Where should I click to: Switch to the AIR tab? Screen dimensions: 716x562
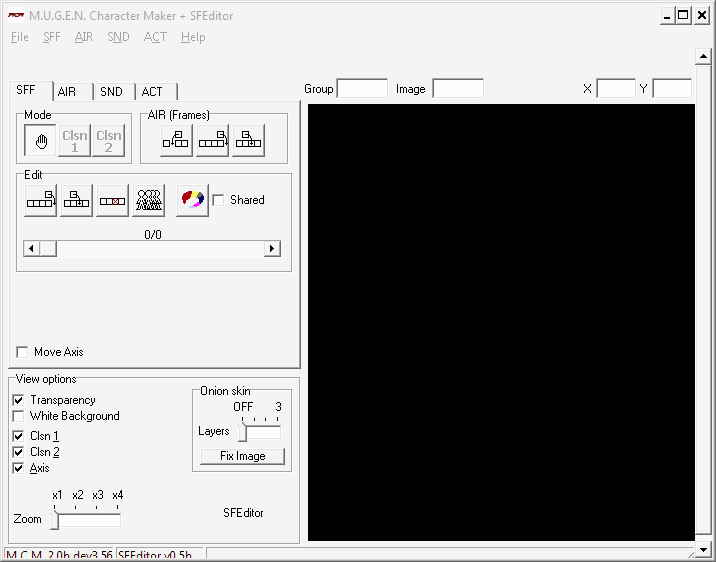73,92
